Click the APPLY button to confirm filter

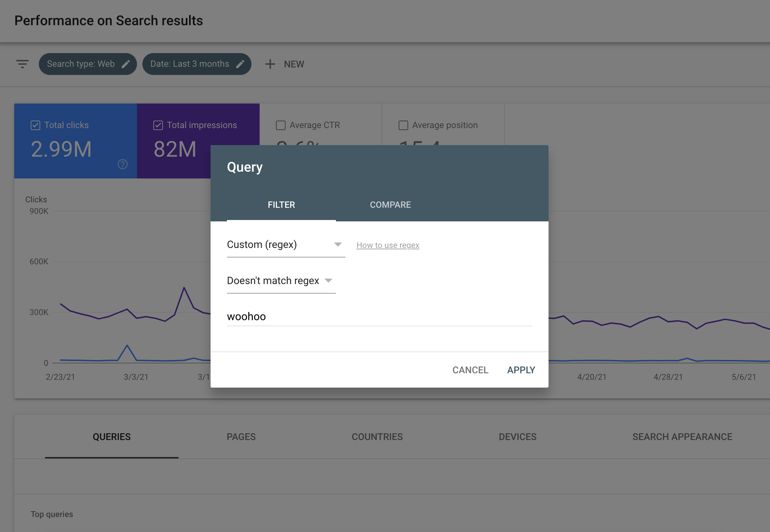(x=521, y=370)
